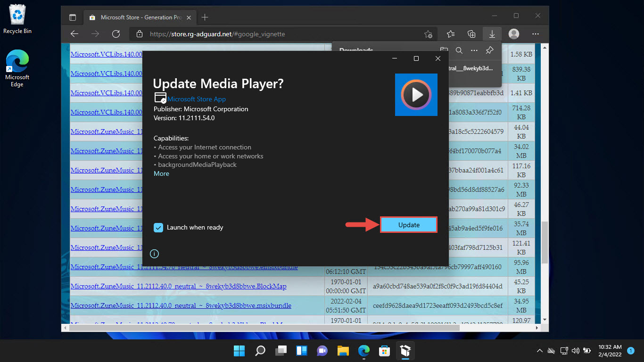Open Microsoft.ZuneMusic_11.2111.54.70 emsixbundle link
The height and width of the screenshot is (362, 644).
click(184, 267)
